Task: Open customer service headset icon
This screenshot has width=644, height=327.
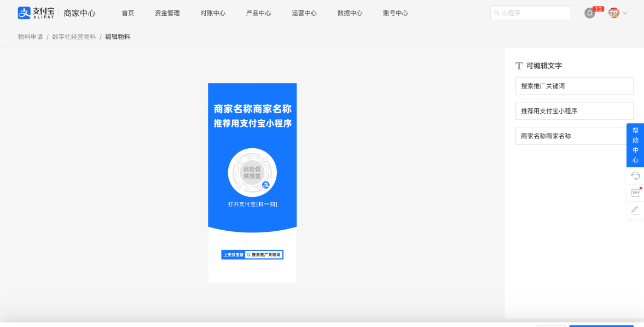Action: click(x=635, y=176)
